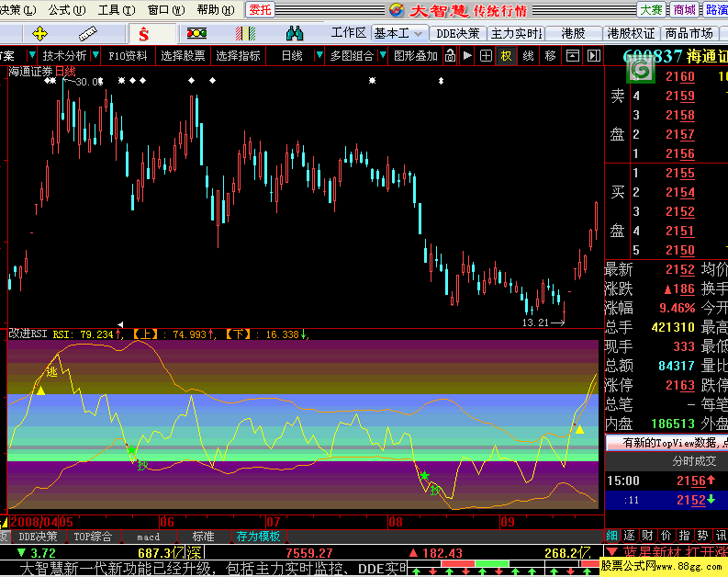Click the 2160 sell-five price
Screen dimensions: 728x577
pos(679,76)
